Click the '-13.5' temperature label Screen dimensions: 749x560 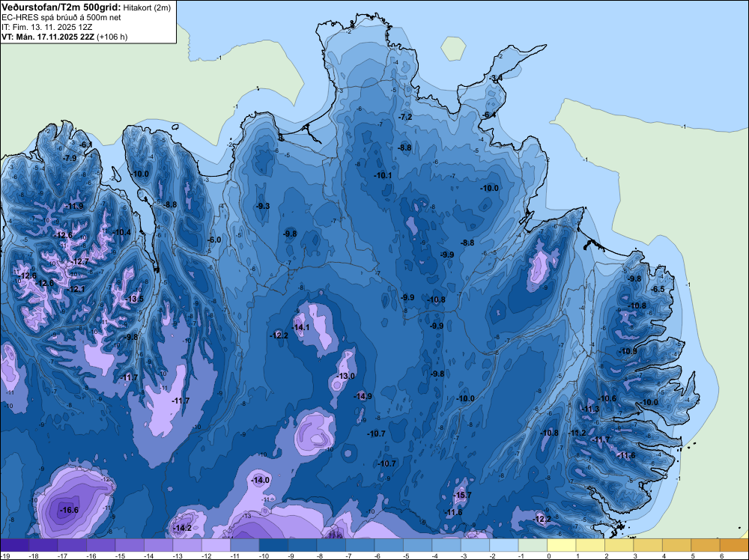coord(134,299)
